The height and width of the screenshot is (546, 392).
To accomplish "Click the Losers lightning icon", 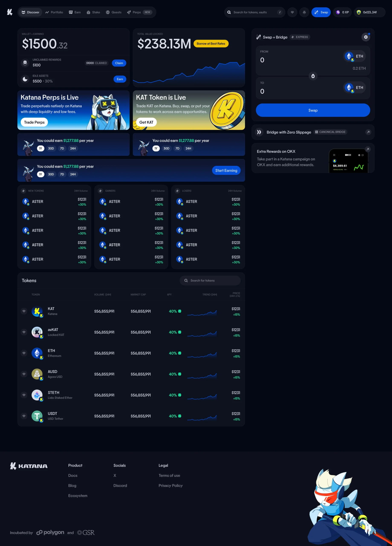I will point(177,191).
